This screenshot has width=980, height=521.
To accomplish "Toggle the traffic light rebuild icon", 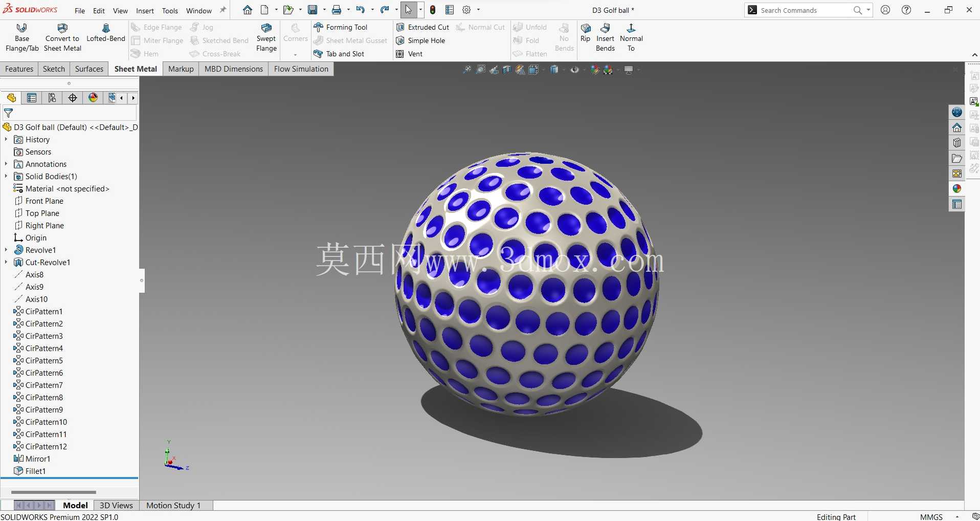I will pyautogui.click(x=433, y=10).
